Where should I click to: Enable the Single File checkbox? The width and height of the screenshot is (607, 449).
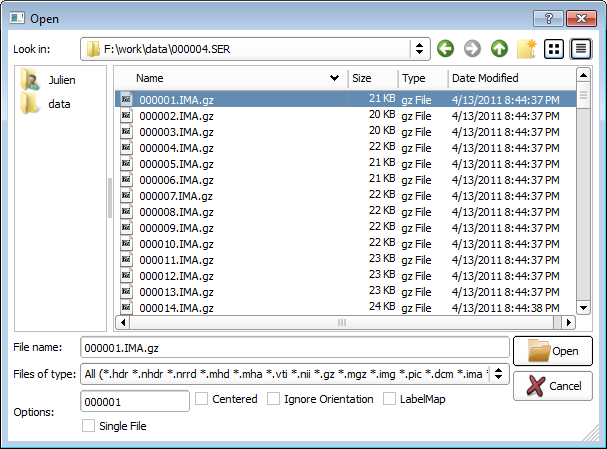[x=90, y=426]
